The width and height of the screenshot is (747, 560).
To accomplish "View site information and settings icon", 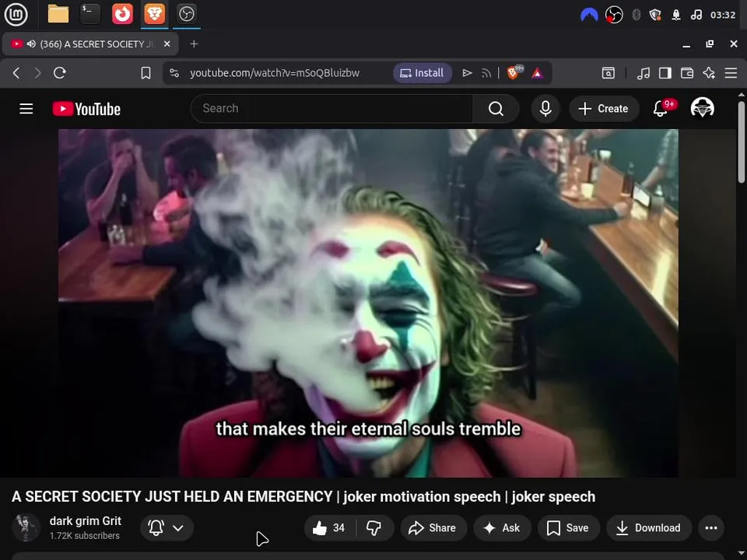I will click(174, 73).
